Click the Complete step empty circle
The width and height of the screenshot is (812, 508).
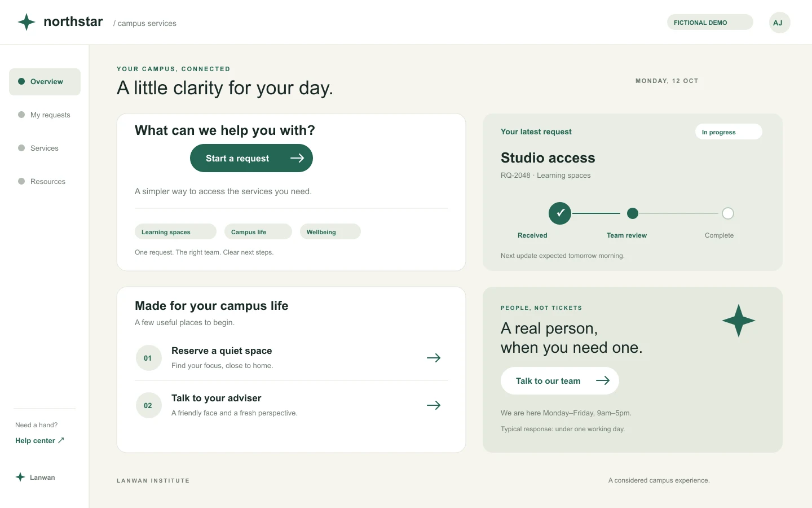[728, 213]
